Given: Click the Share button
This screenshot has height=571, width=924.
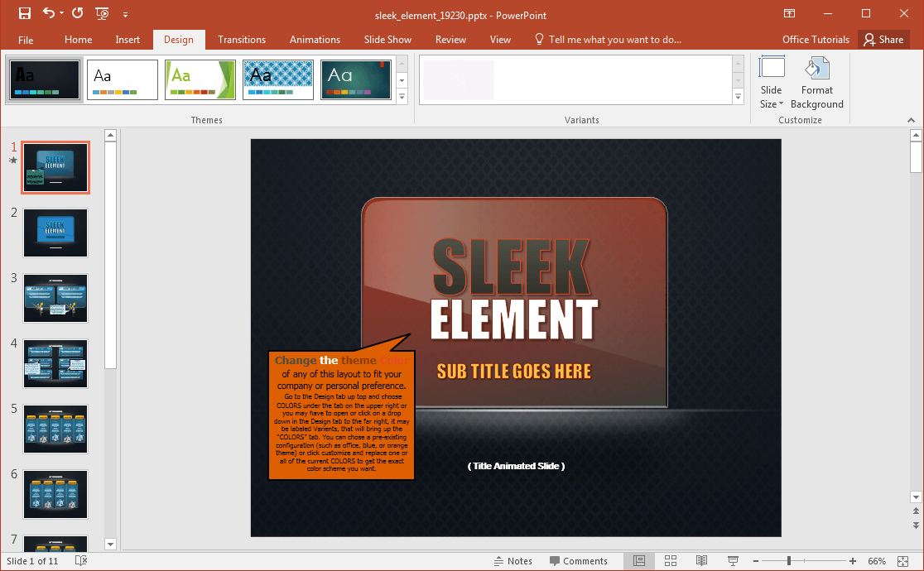Looking at the screenshot, I should click(x=883, y=40).
